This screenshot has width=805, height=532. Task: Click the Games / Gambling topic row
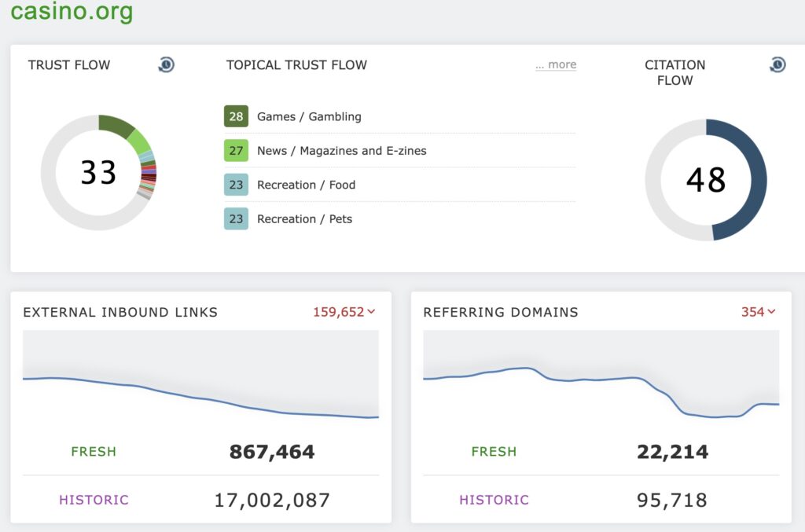pos(309,116)
